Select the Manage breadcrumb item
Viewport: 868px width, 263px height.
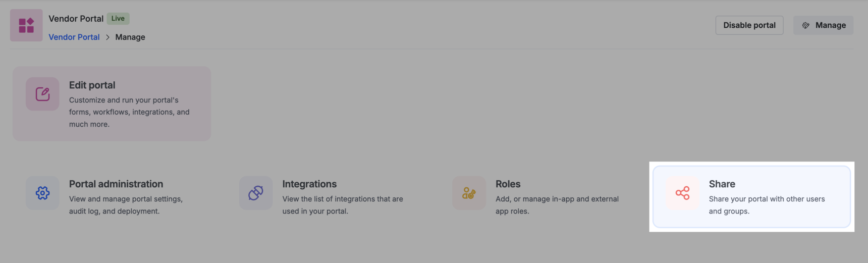[x=130, y=37]
